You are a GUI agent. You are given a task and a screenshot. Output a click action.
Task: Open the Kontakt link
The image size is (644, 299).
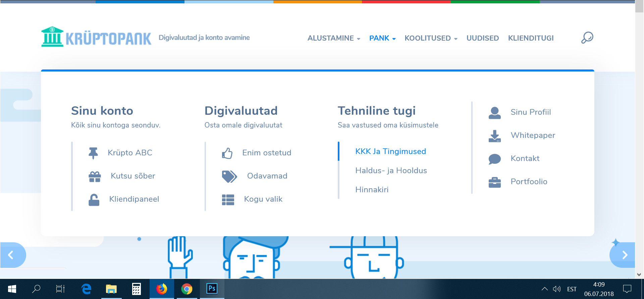coord(525,159)
